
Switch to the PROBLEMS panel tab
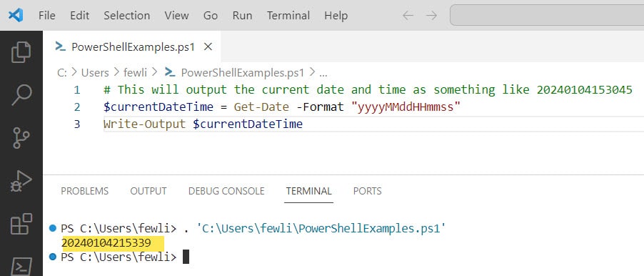click(x=85, y=191)
